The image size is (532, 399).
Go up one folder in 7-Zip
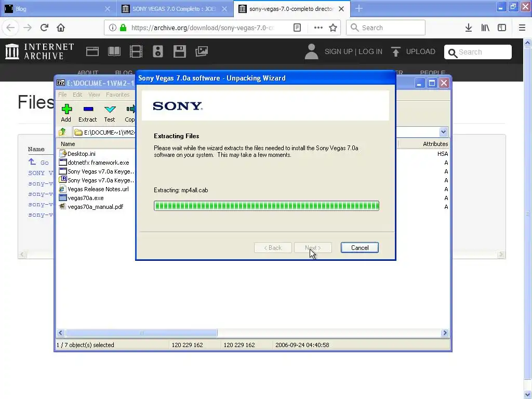[62, 132]
